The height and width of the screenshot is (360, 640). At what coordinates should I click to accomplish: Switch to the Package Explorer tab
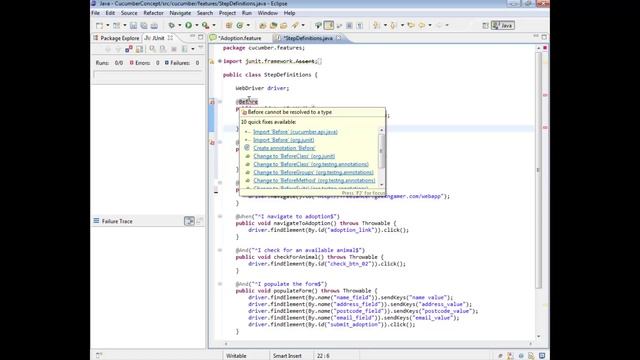coord(116,38)
